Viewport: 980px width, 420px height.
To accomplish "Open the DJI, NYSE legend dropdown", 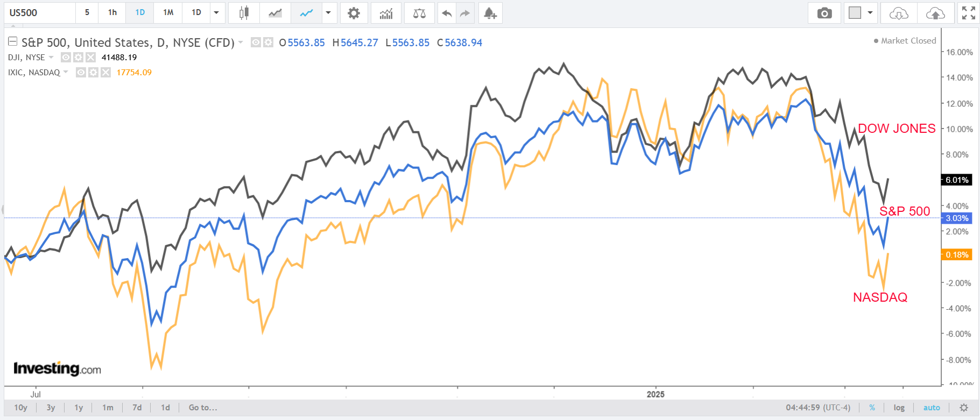I will tap(51, 58).
